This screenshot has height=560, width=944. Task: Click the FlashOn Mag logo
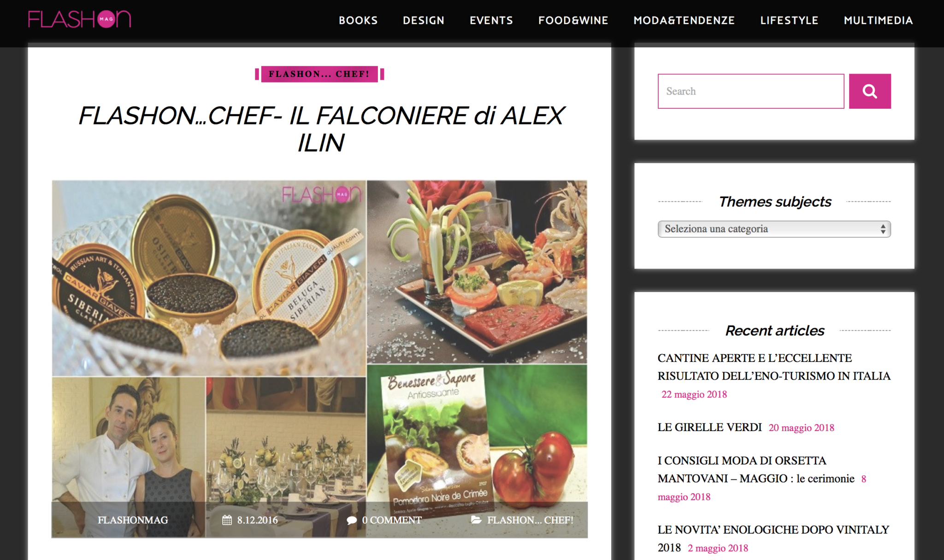pos(79,19)
